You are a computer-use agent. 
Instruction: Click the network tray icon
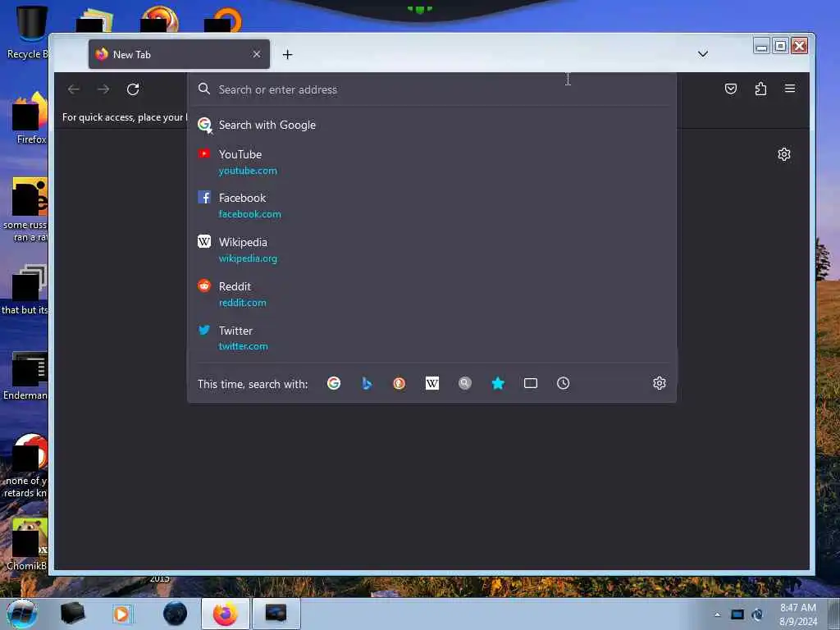click(x=737, y=614)
